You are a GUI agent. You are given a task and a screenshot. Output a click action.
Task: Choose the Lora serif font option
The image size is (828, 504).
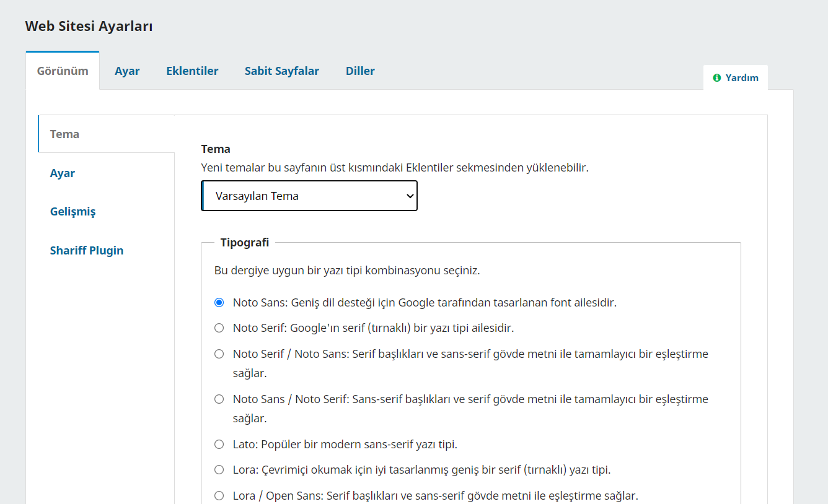click(x=219, y=470)
